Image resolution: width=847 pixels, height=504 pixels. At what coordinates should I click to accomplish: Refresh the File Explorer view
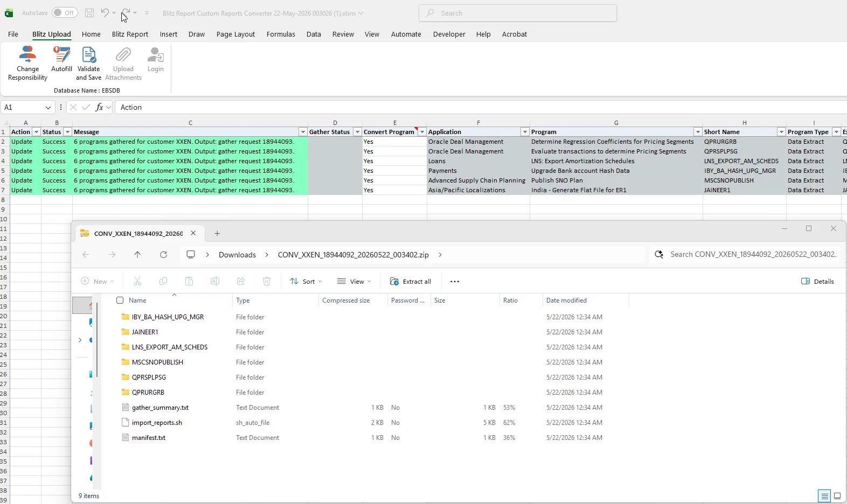coord(163,255)
